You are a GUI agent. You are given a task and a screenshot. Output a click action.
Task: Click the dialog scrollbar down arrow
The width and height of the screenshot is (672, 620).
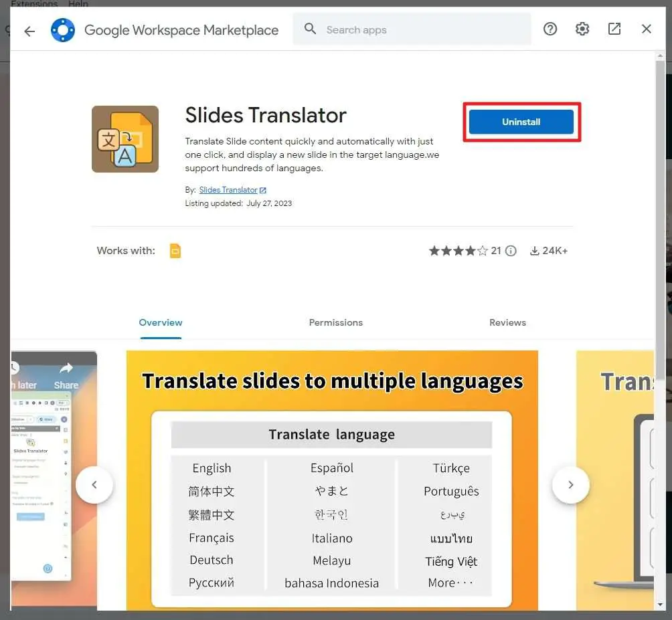(x=660, y=605)
